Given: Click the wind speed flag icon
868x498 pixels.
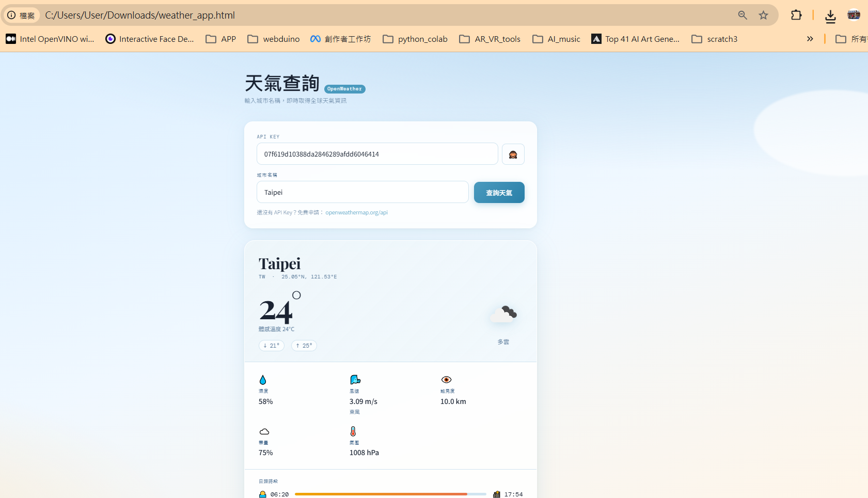Looking at the screenshot, I should coord(355,379).
